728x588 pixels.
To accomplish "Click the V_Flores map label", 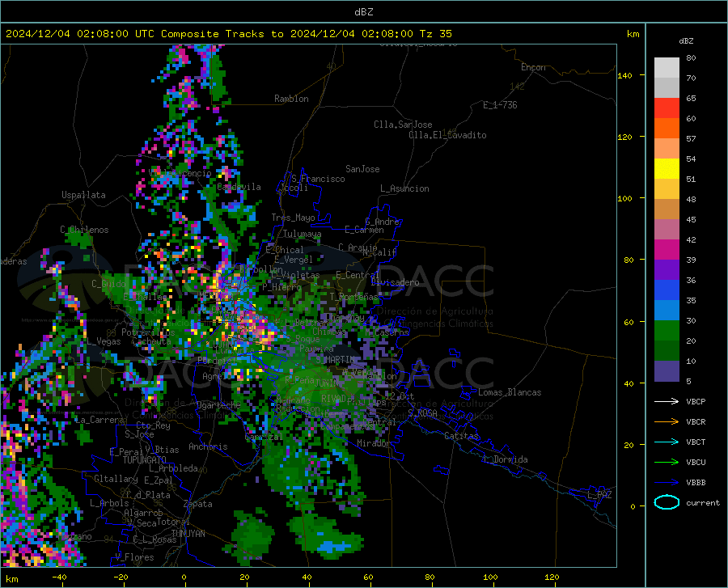I will click(x=134, y=557).
